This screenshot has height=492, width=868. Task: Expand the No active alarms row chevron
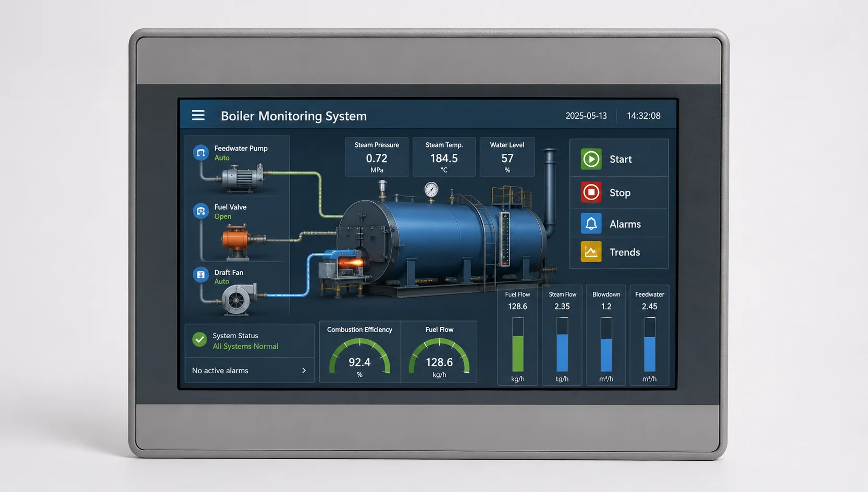[x=304, y=371]
